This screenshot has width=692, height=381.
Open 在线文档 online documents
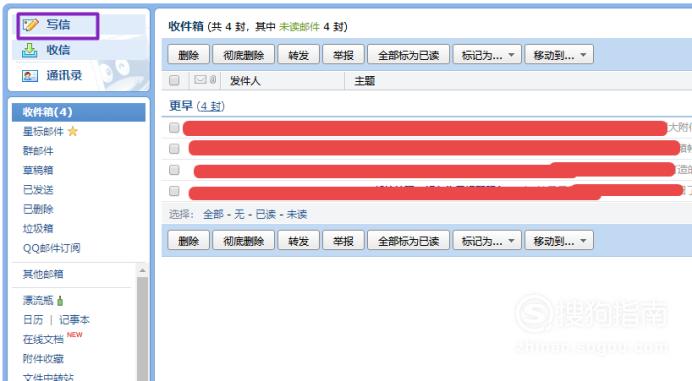(43, 339)
